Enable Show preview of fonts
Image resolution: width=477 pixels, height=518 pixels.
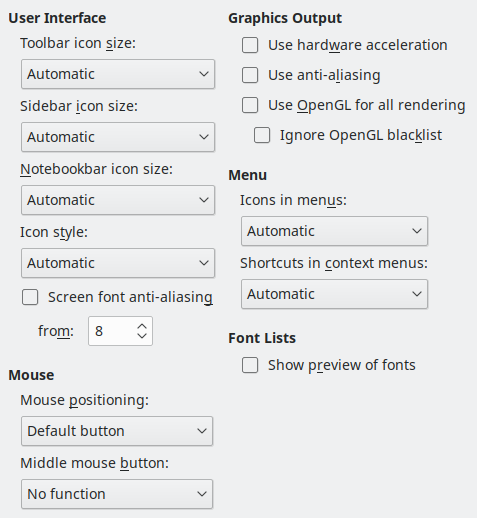pyautogui.click(x=250, y=365)
